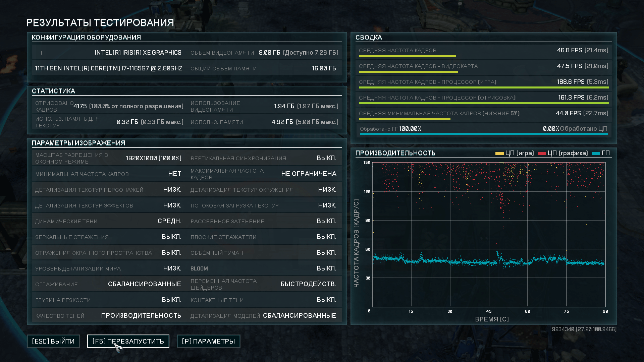644x362 pixels.
Task: Open the [P] ПАРАМЕТРЫ settings button
Action: (208, 341)
